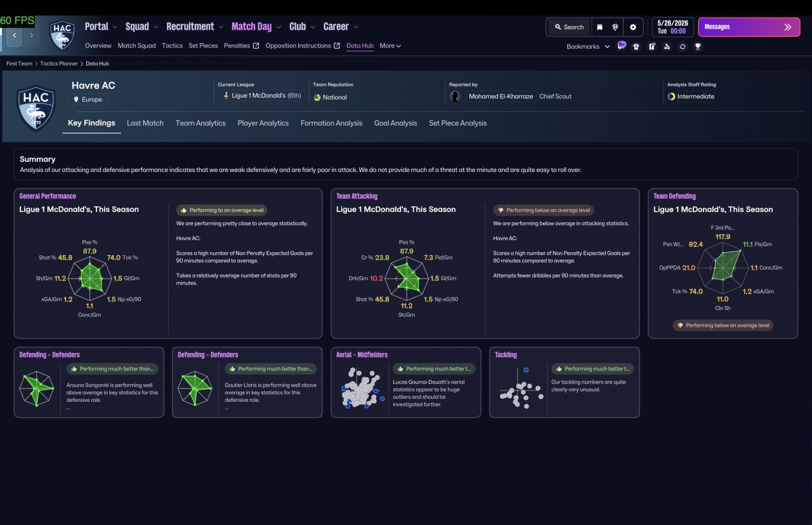Click the thumbs-down icon in Team Attacking
This screenshot has width=812, height=525.
point(501,210)
